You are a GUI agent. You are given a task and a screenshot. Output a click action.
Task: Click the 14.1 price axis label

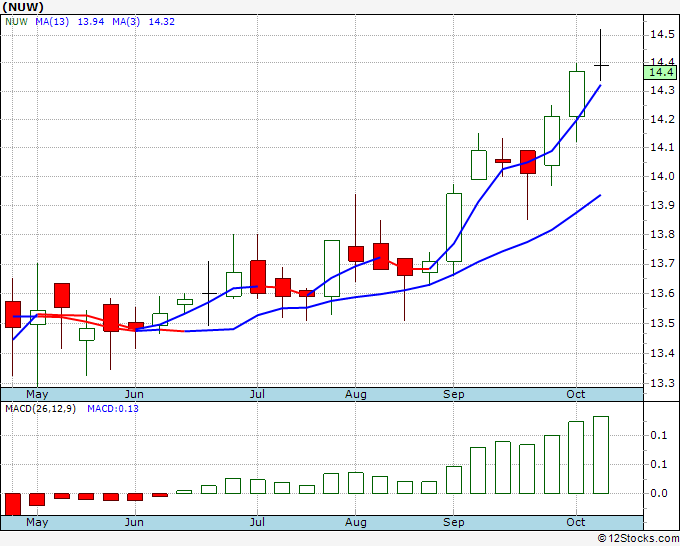[662, 147]
